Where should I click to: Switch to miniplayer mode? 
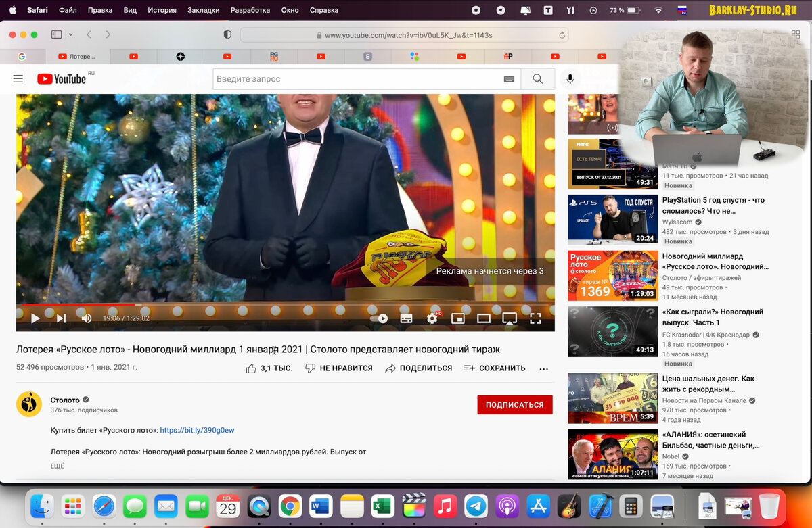coord(458,318)
